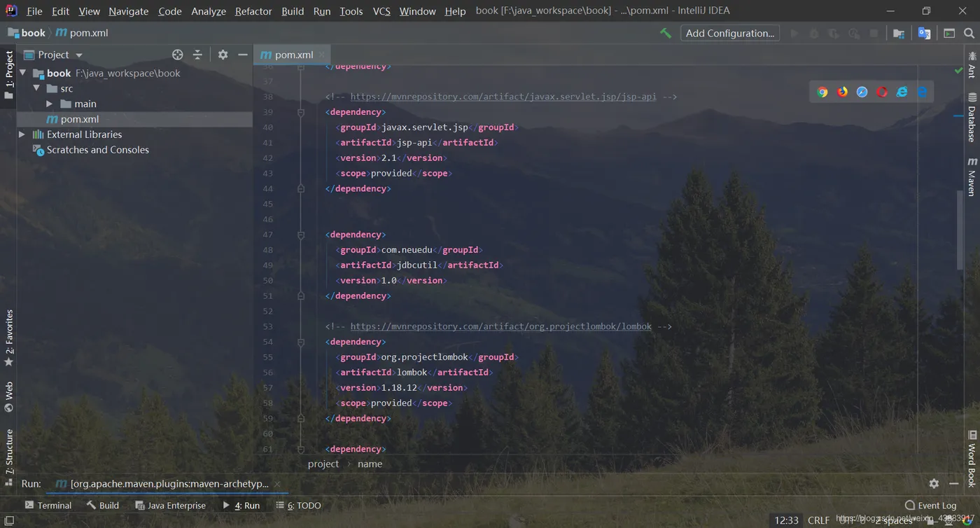Minimize the Run tool window
The width and height of the screenshot is (980, 528).
[954, 484]
